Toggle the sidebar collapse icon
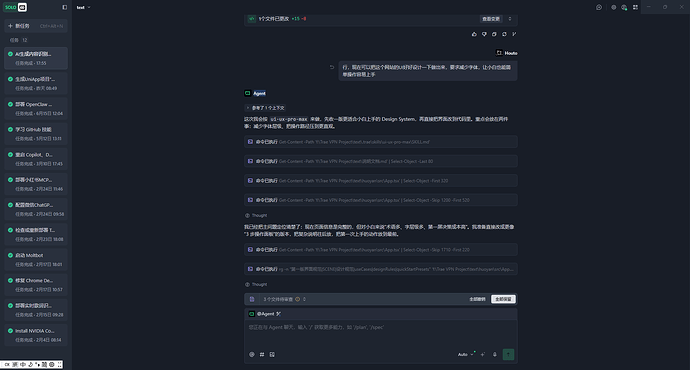 (x=65, y=7)
